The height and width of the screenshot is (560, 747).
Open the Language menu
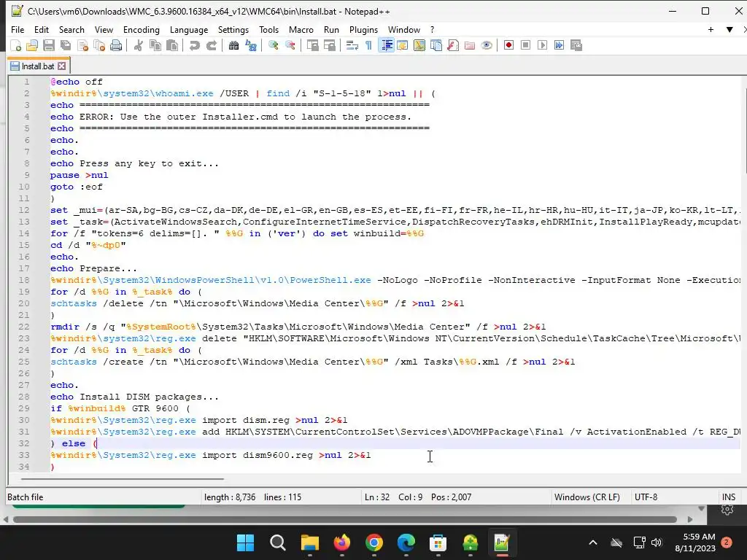pyautogui.click(x=189, y=29)
